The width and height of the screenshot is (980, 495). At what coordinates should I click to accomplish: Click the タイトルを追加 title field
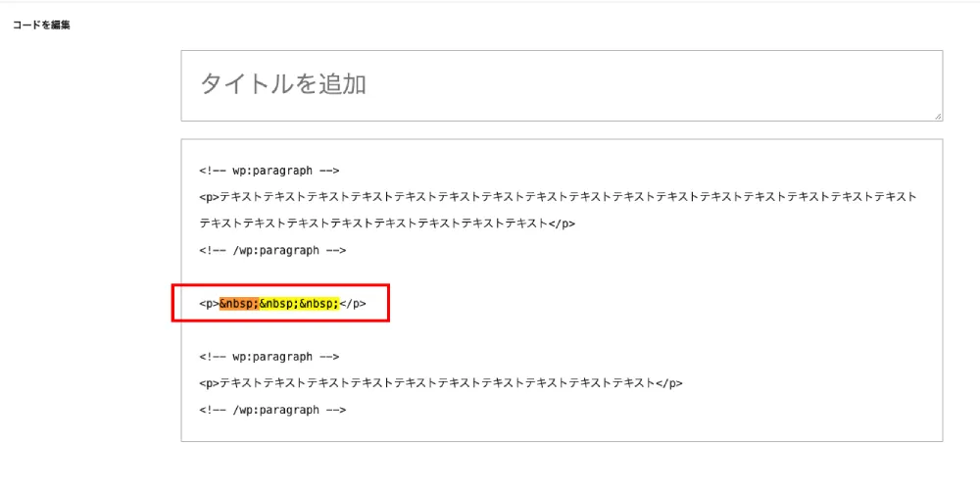tap(562, 85)
